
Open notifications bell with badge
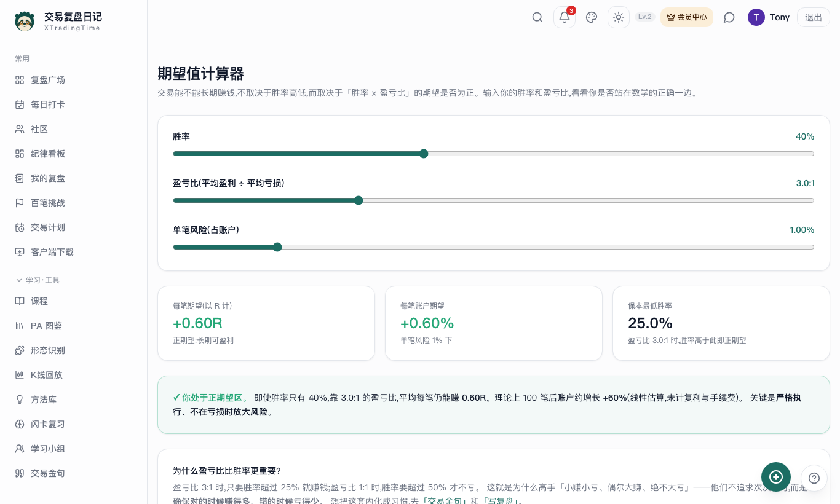565,17
